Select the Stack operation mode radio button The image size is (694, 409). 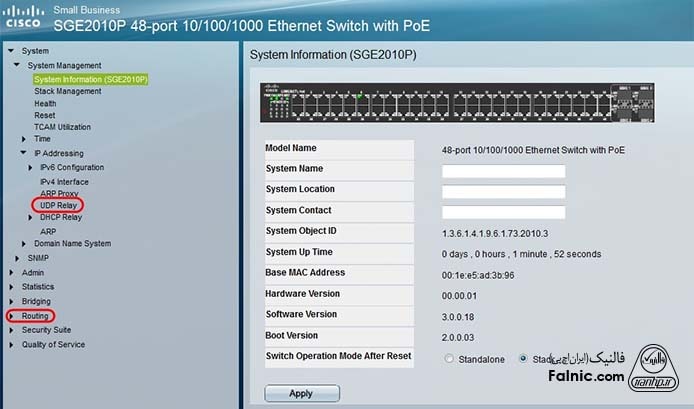tap(524, 359)
